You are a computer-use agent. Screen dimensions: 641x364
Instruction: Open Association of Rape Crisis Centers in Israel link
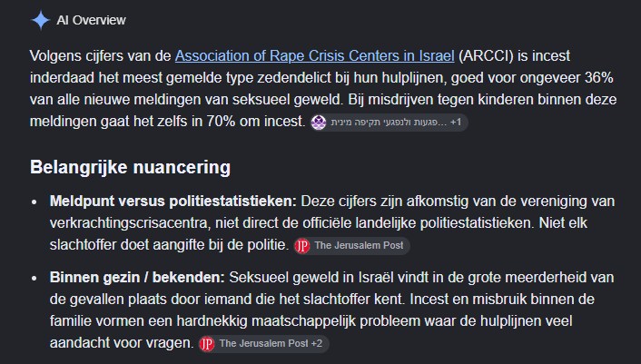[314, 56]
